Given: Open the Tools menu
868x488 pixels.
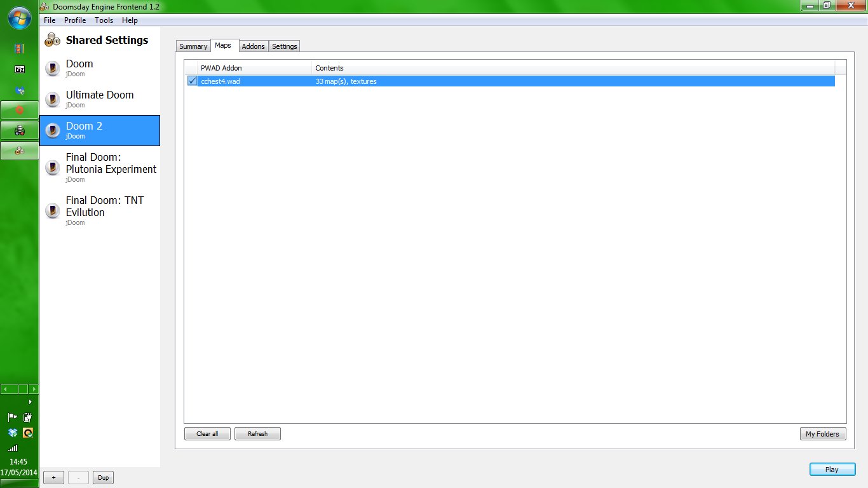Looking at the screenshot, I should click(x=104, y=20).
